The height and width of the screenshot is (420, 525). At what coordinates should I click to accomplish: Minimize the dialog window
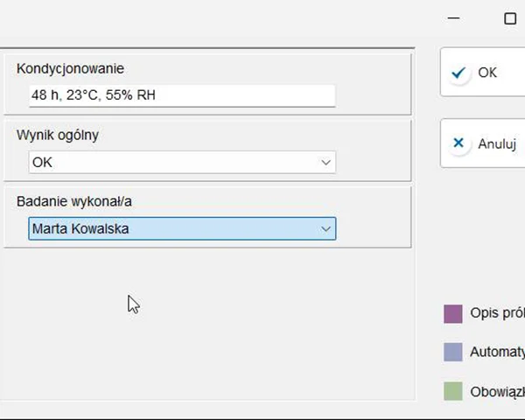tap(453, 18)
